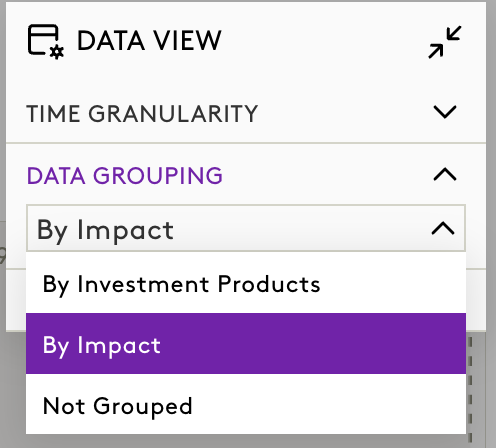Close the By Impact combo box arrow
The height and width of the screenshot is (448, 496).
443,228
